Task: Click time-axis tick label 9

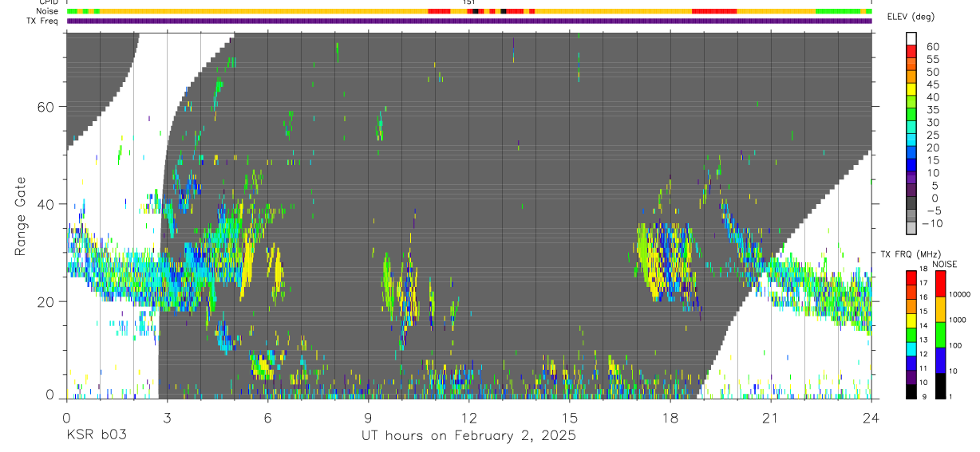Action: (368, 418)
